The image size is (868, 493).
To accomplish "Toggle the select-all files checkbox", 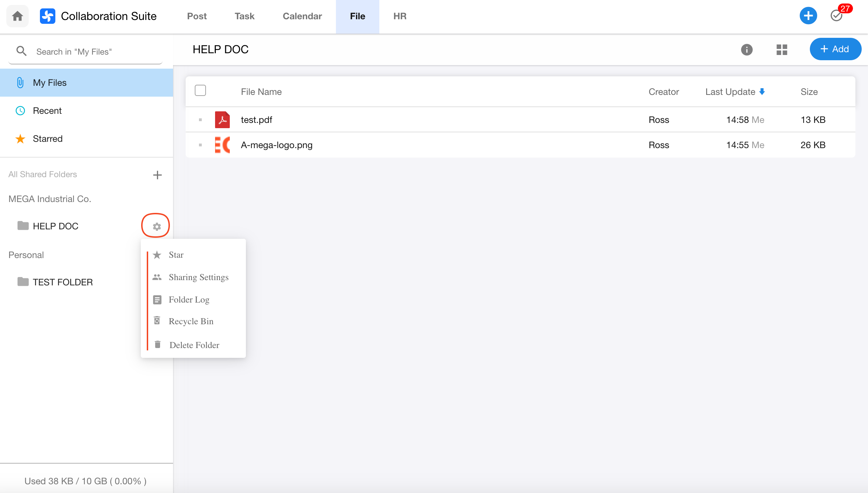I will click(x=200, y=91).
